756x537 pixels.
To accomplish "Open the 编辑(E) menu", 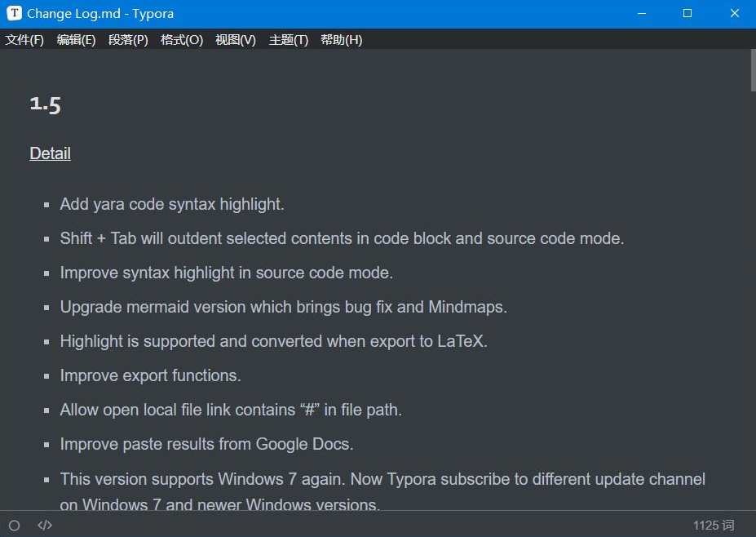I will (x=76, y=39).
